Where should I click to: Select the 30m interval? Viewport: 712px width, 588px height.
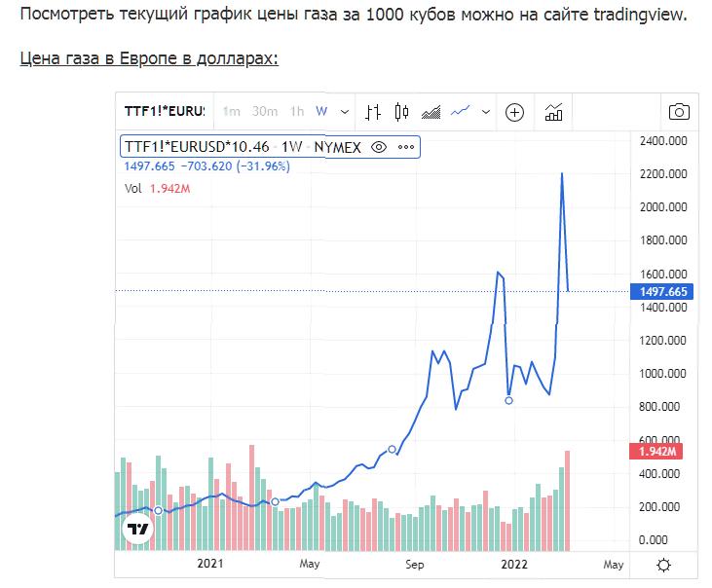click(x=265, y=111)
